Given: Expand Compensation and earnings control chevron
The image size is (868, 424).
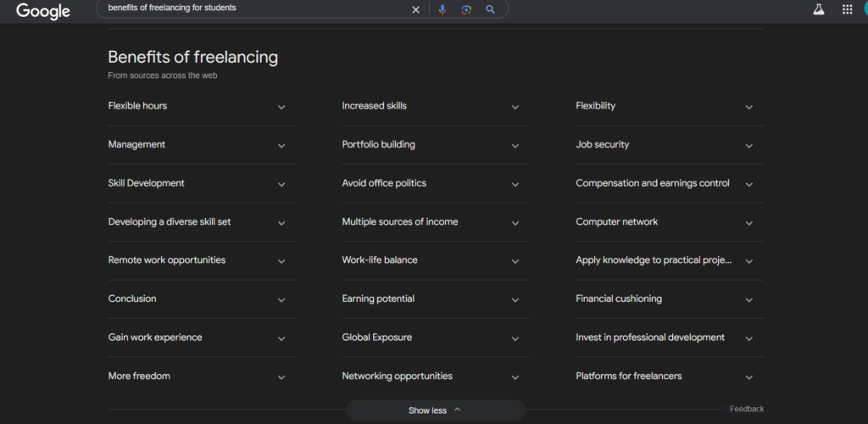Looking at the screenshot, I should point(749,184).
